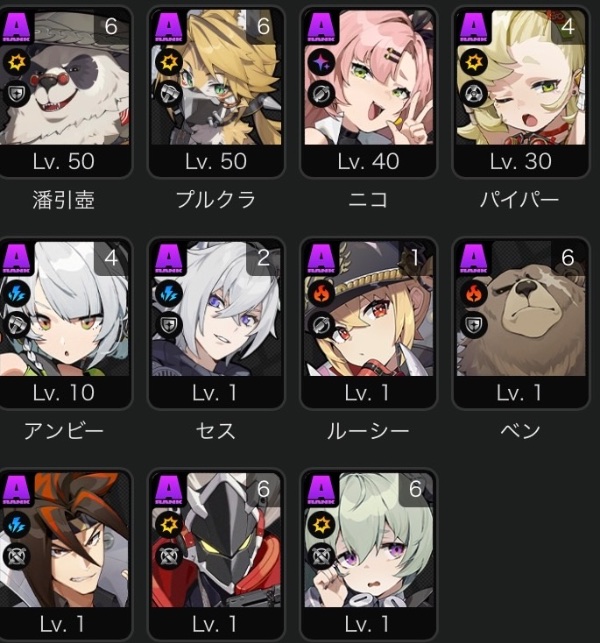This screenshot has width=600, height=643.
Task: Click the パイパー name label
Action: pos(520,200)
